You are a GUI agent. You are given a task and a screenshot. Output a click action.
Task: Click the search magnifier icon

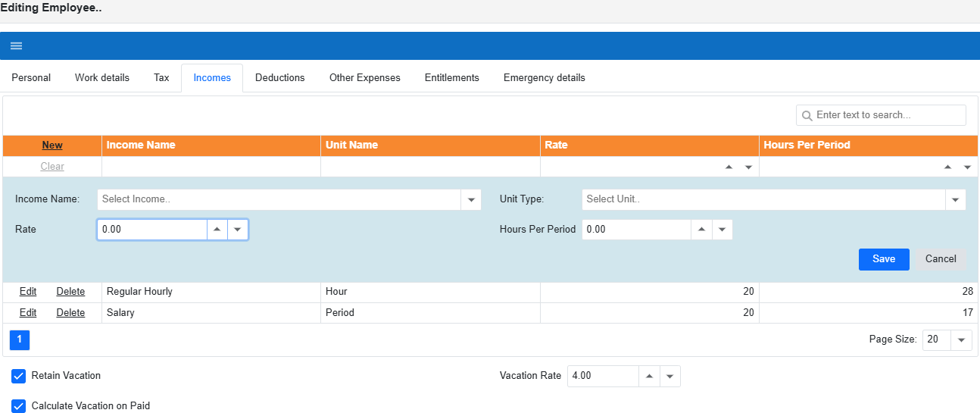(807, 116)
